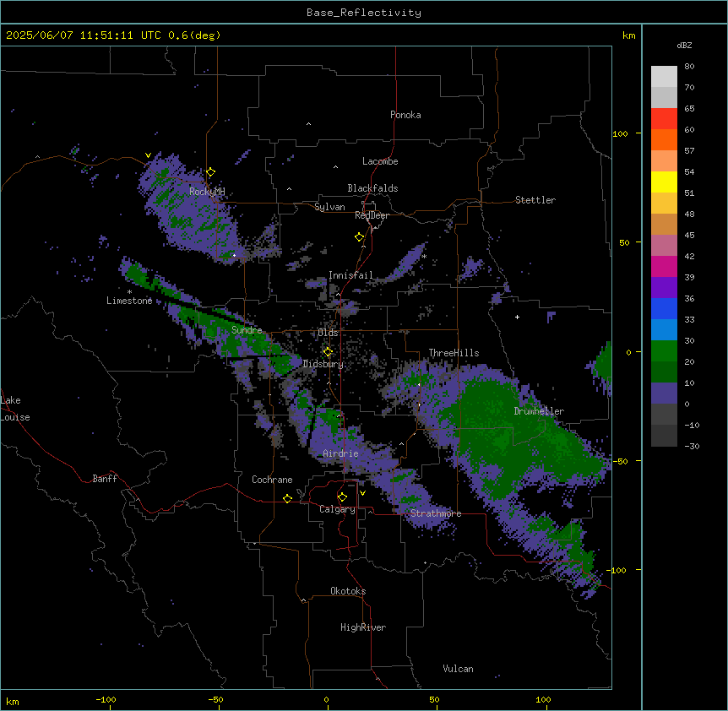The width and height of the screenshot is (728, 711).
Task: Select the yellow diamond marker below Olds
Action: (x=328, y=351)
